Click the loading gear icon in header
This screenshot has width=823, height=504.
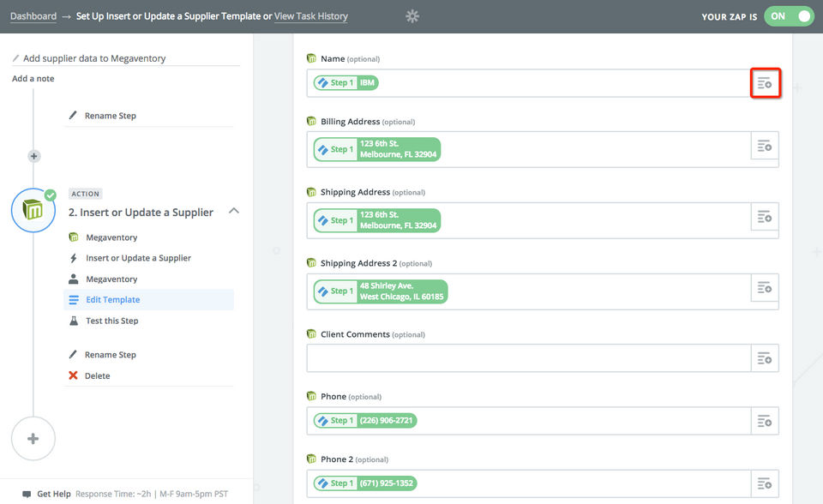(412, 16)
